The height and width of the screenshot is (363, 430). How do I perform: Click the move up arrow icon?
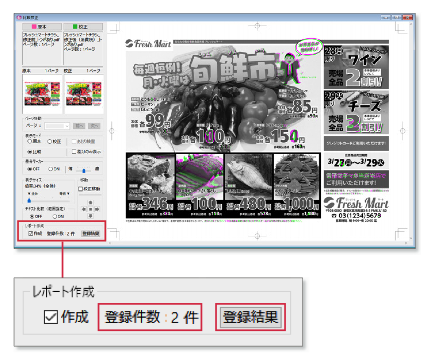[x=90, y=202]
